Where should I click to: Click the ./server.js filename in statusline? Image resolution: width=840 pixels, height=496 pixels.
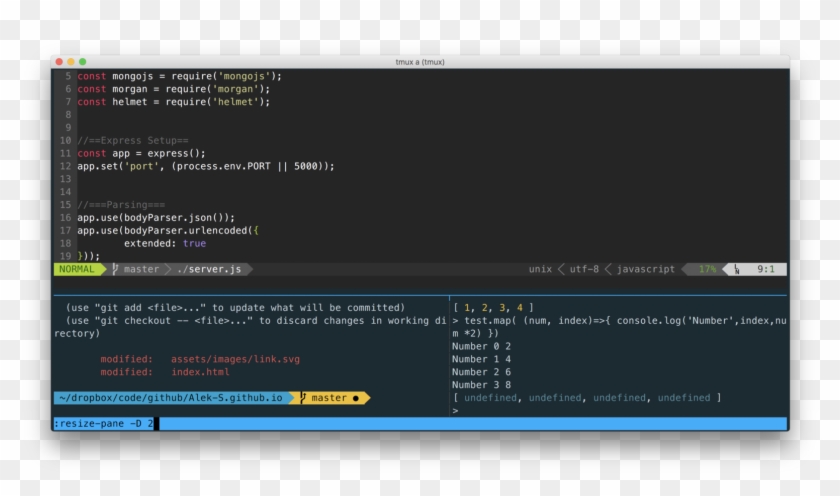click(209, 269)
